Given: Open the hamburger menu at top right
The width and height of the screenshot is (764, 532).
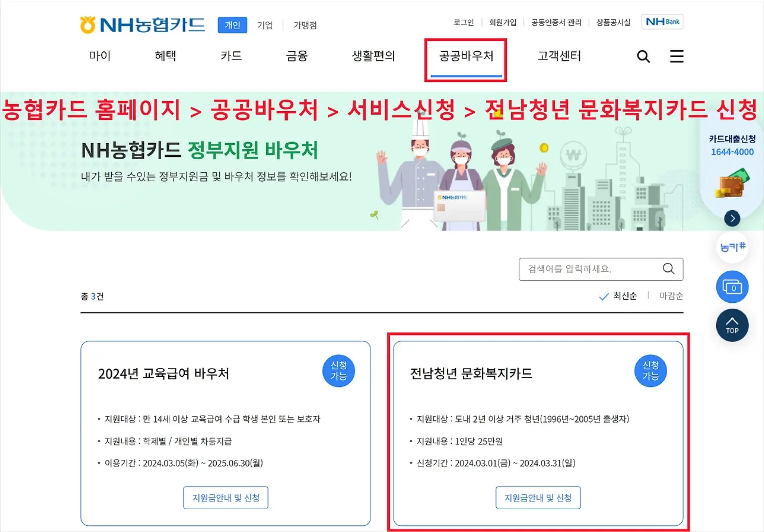Looking at the screenshot, I should [x=677, y=56].
